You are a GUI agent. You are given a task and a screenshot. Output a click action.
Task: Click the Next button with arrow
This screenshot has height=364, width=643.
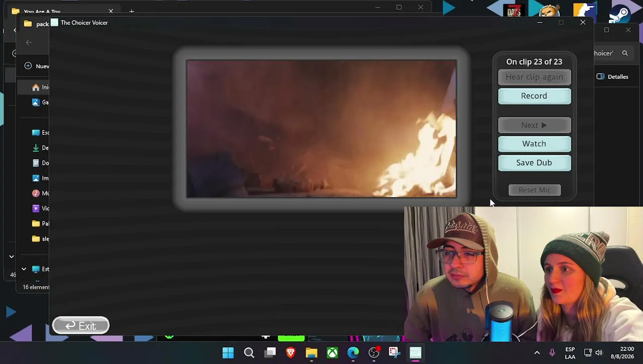point(534,125)
